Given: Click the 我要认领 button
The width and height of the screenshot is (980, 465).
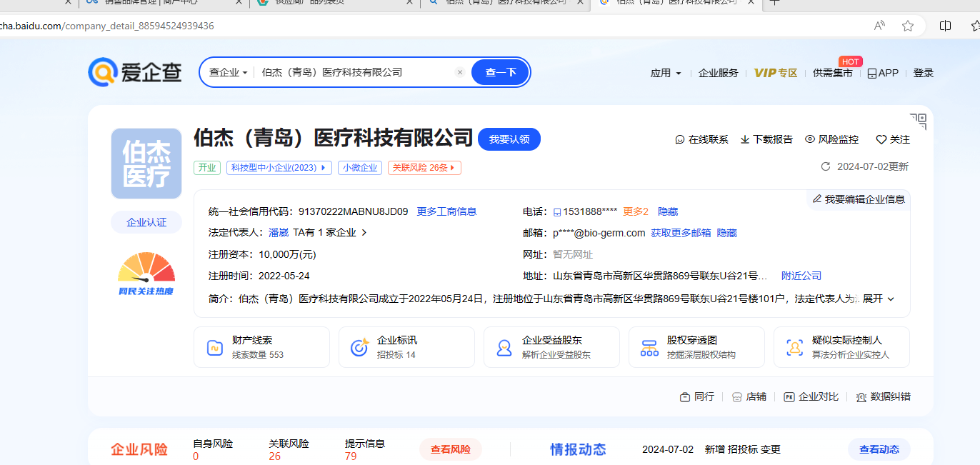Looking at the screenshot, I should click(509, 139).
